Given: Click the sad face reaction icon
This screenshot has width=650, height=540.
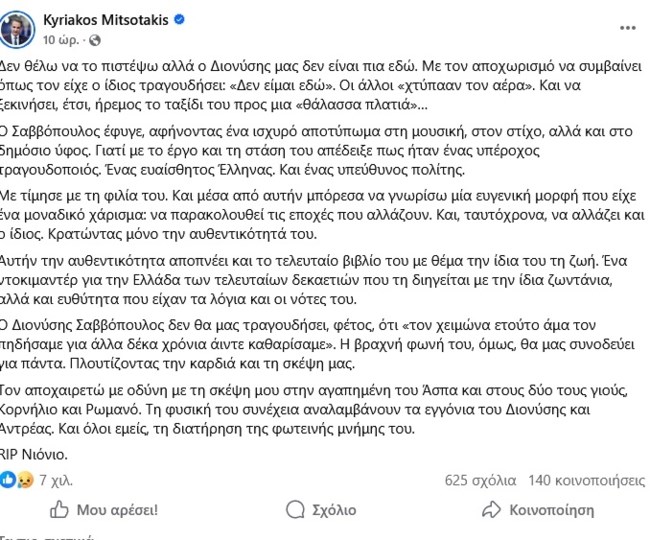Looking at the screenshot, I should 20,480.
